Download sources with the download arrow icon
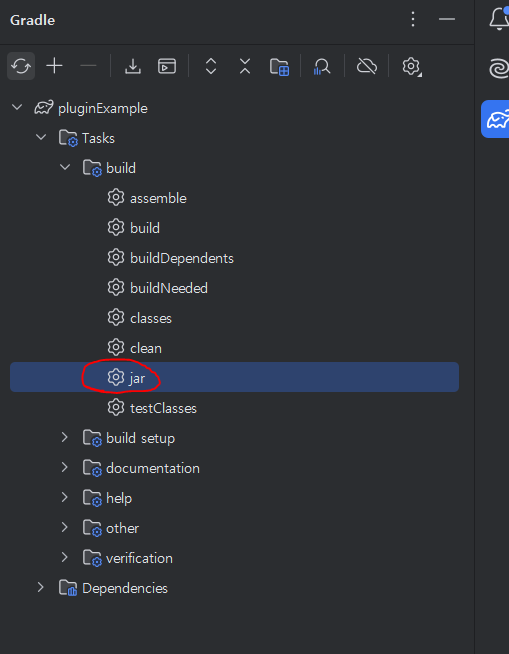This screenshot has height=654, width=509. pyautogui.click(x=133, y=66)
